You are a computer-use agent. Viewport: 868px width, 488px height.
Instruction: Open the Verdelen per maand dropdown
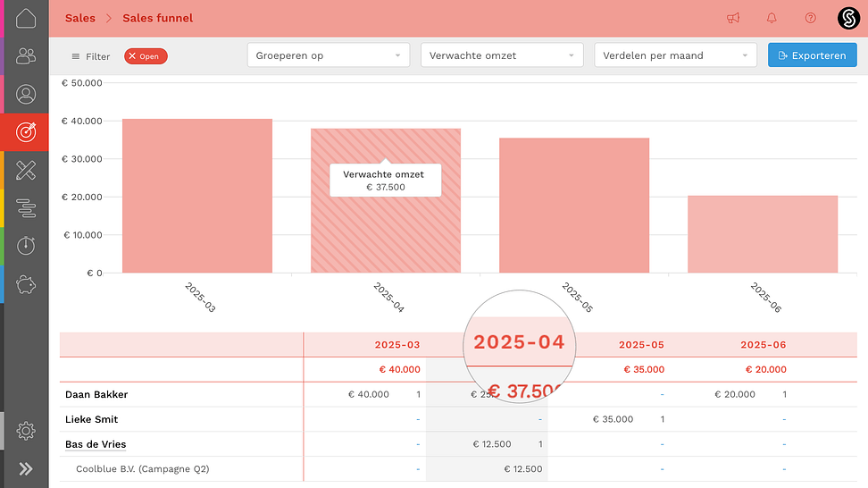675,55
